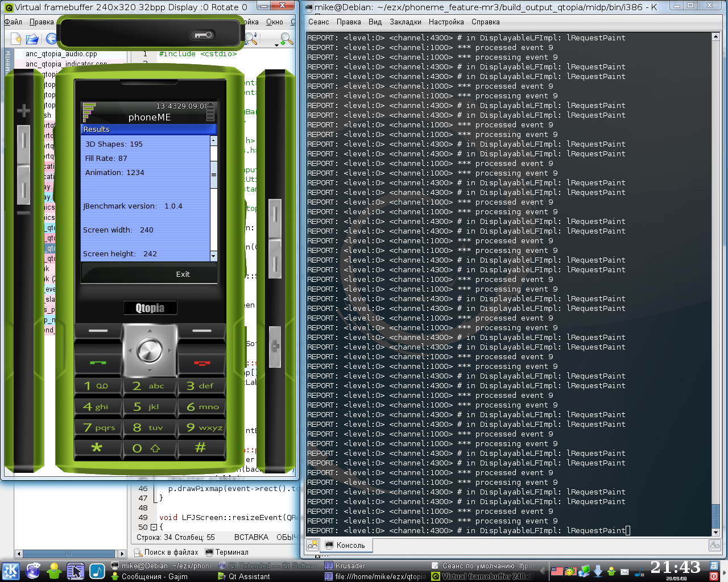
Task: Click the music note launcher icon
Action: pos(97,571)
